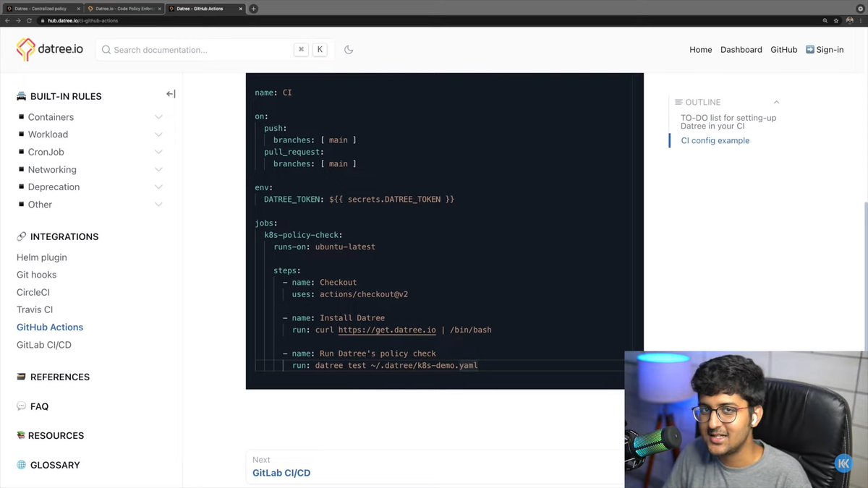Jump to CI config example outline entry
The height and width of the screenshot is (488, 868).
click(x=715, y=140)
